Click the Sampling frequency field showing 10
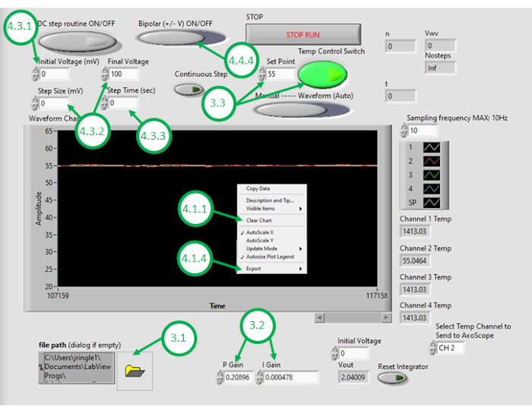This screenshot has width=532, height=413. (x=423, y=131)
